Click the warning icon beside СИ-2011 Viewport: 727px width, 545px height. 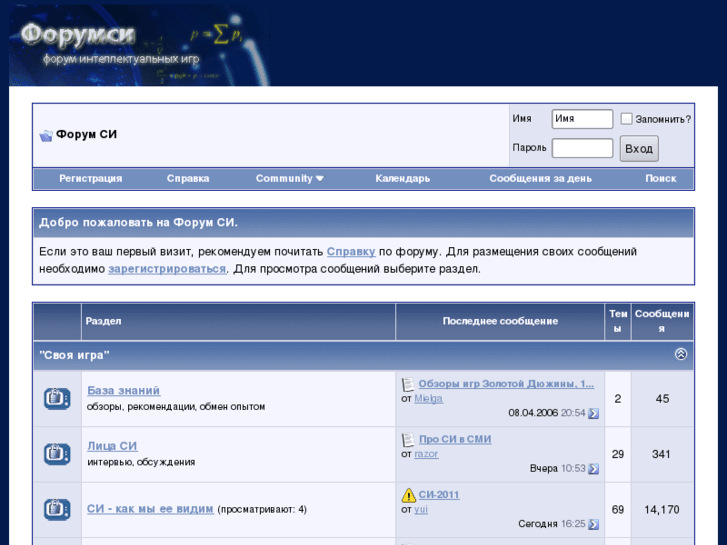click(408, 495)
